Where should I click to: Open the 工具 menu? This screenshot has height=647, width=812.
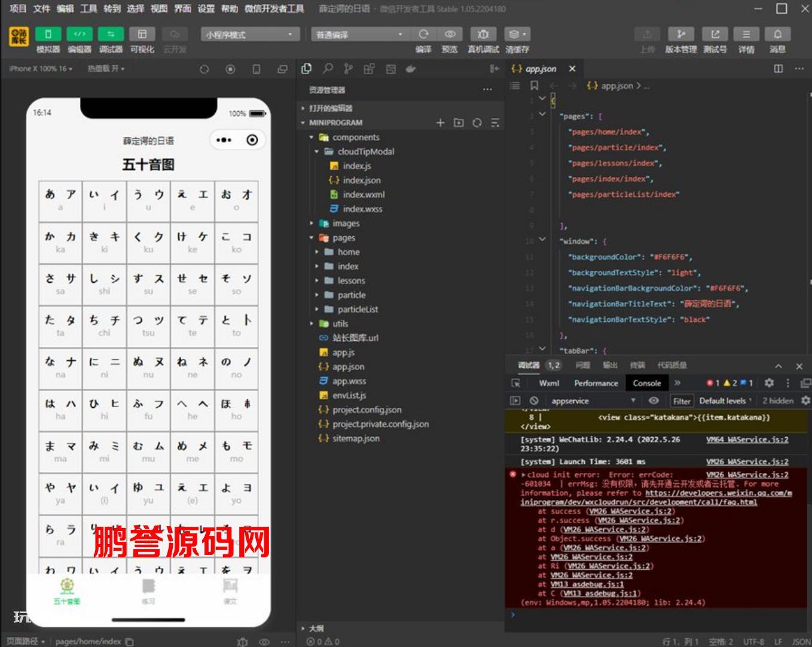[88, 8]
